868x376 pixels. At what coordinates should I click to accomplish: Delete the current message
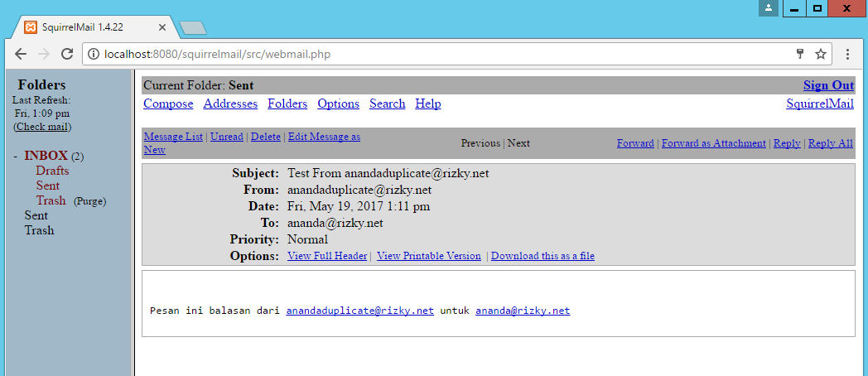coord(266,137)
